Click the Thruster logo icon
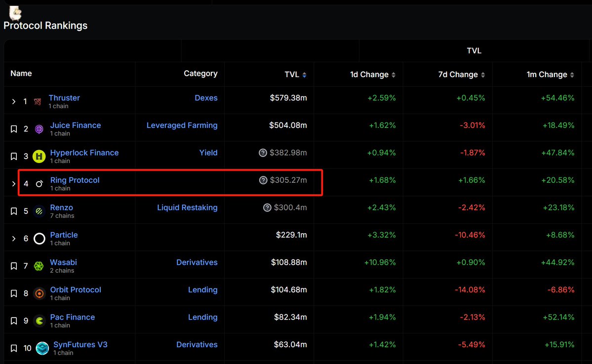 pos(38,102)
